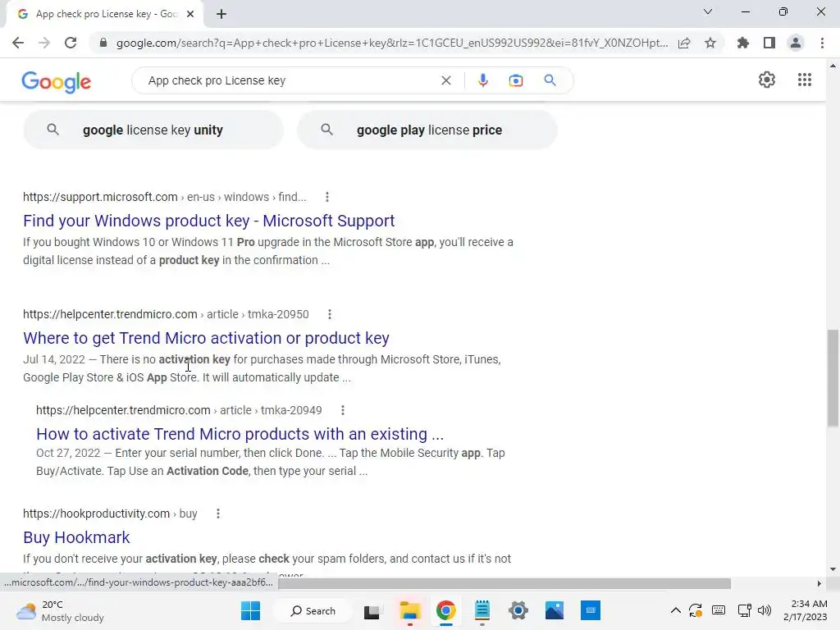Open the share this page icon
Screen dimensions: 840x630
(x=684, y=43)
